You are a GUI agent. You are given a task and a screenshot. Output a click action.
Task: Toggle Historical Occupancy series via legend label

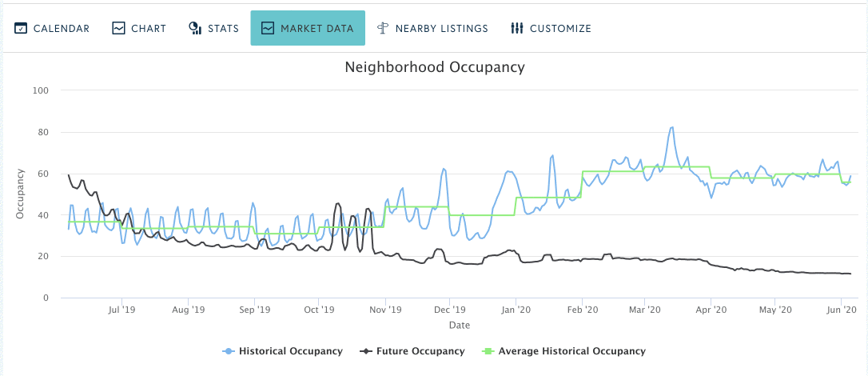291,351
